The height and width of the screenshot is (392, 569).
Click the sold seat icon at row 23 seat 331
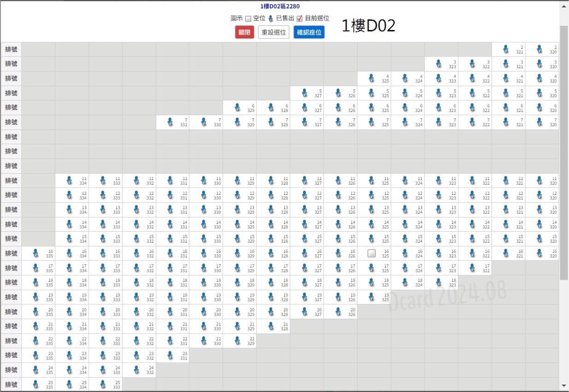170,356
